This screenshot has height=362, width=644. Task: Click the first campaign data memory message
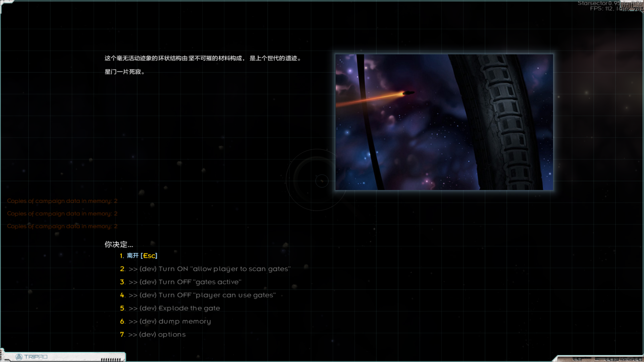coord(62,201)
